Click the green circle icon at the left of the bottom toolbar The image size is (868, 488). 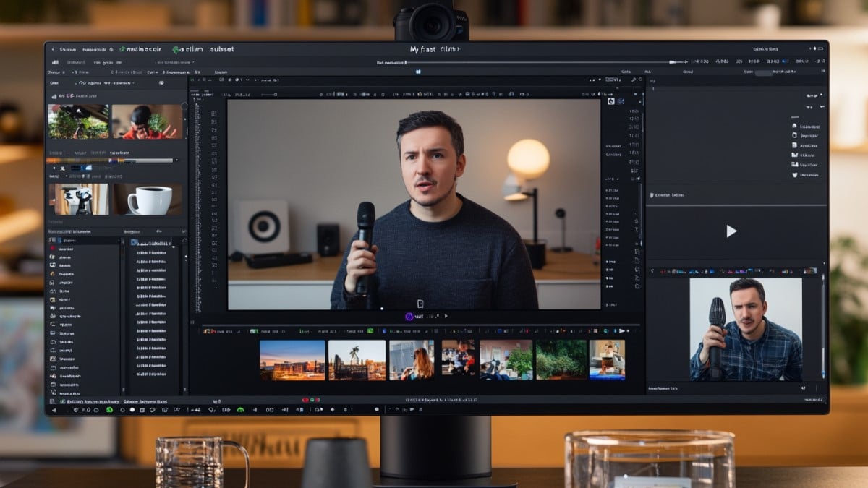click(x=110, y=410)
